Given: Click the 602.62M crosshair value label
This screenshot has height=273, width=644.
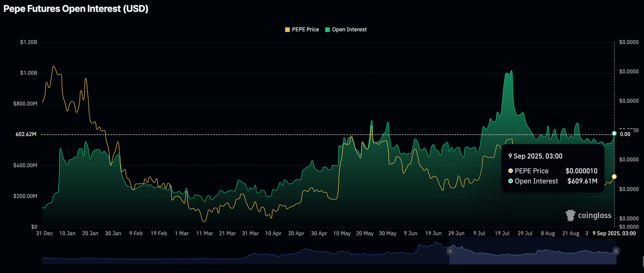Looking at the screenshot, I should point(26,135).
